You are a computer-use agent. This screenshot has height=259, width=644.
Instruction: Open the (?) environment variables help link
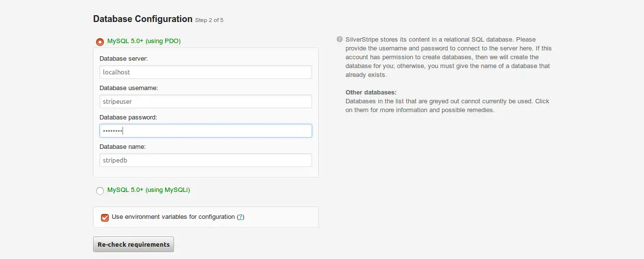click(241, 217)
